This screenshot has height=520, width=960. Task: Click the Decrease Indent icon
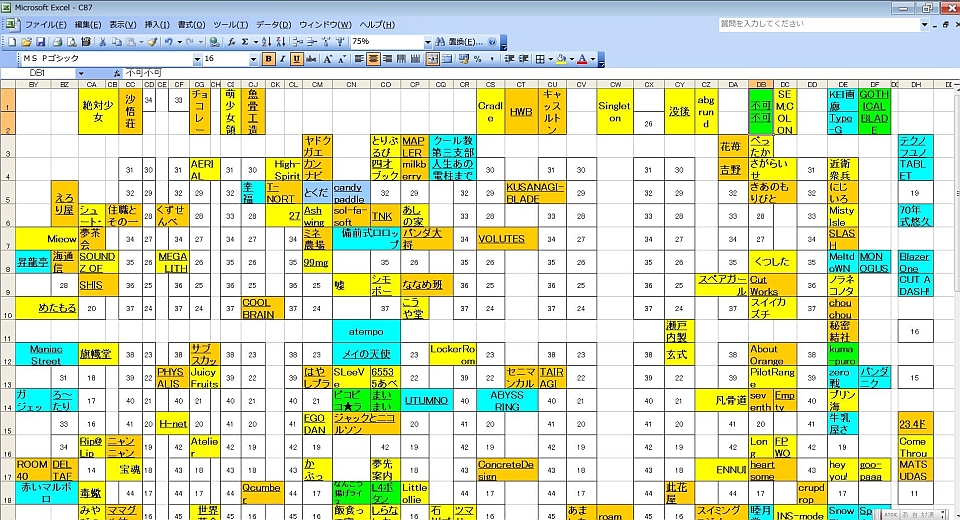tap(509, 59)
